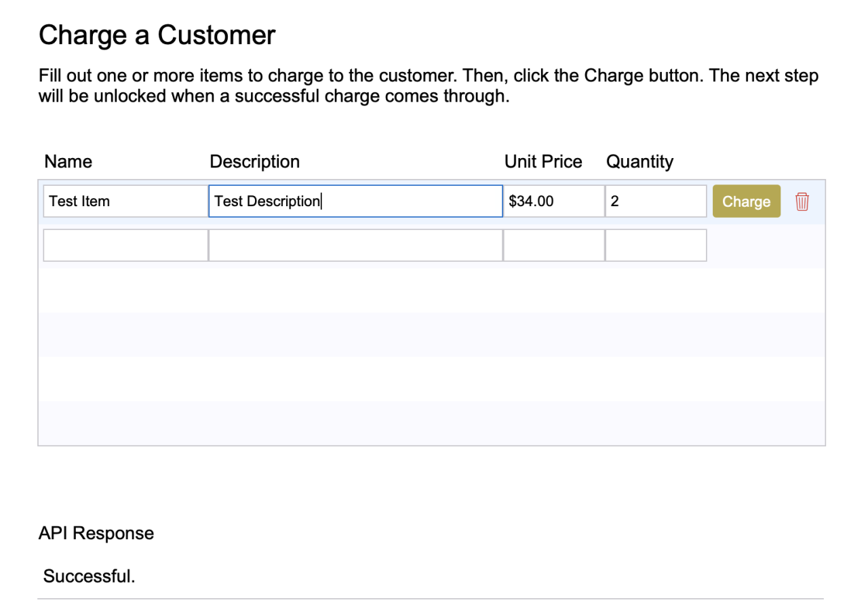Select the empty Unit Price field in second row
The image size is (868, 605).
coord(554,245)
